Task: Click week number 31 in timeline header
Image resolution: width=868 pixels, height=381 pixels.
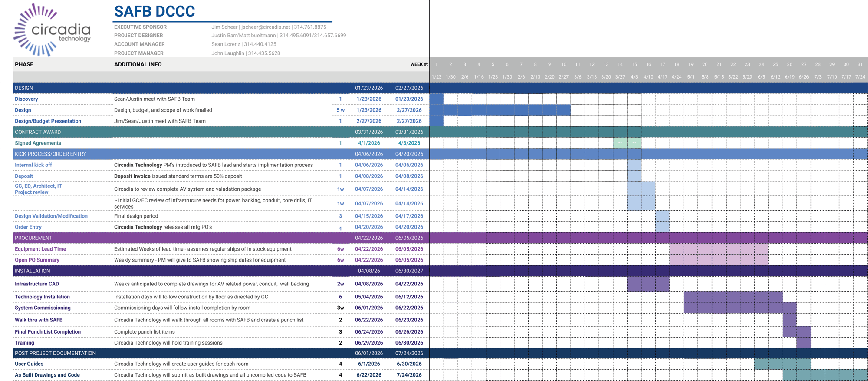Action: tap(860, 64)
